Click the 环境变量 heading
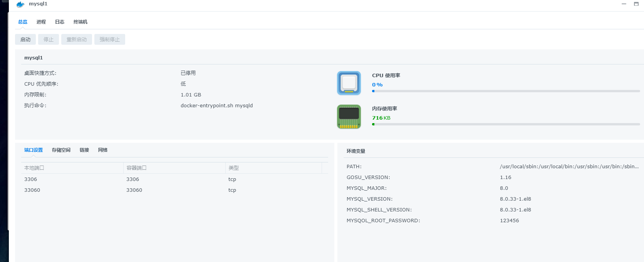Viewport: 644px width, 262px height. [x=356, y=151]
